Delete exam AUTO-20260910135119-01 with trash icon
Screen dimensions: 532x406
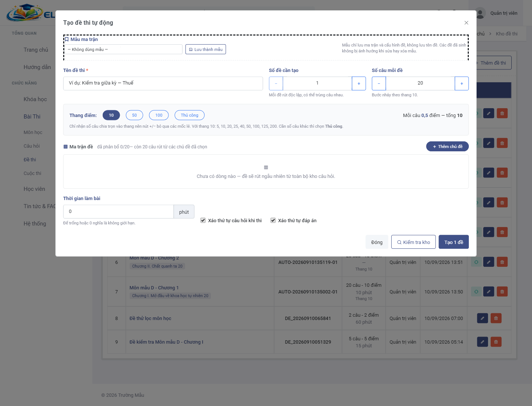coord(502,262)
